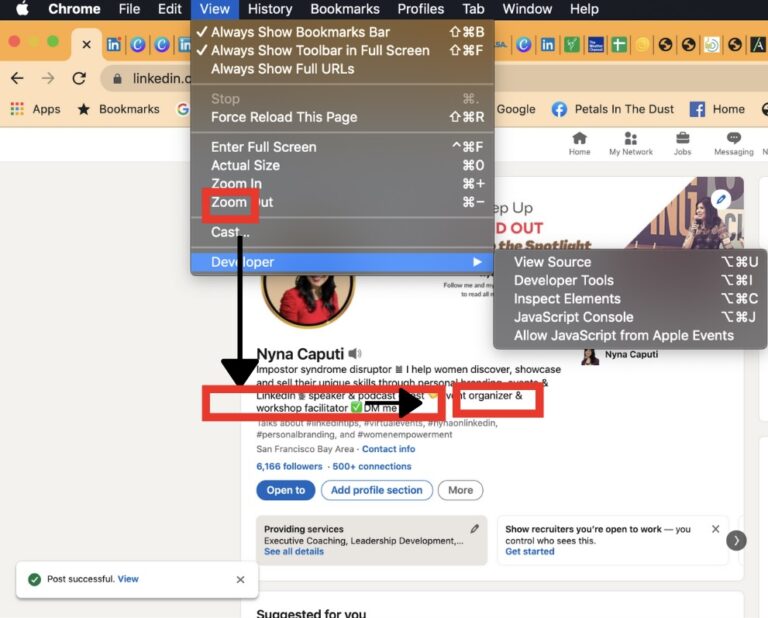Screen dimensions: 768x618
Task: Click Get started link
Action: 530,551
